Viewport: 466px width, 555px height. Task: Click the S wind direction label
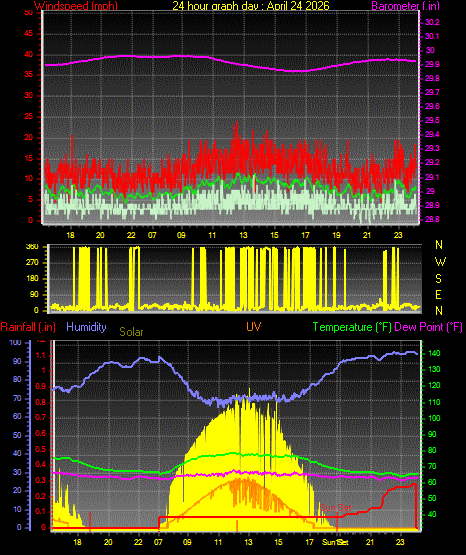(x=438, y=279)
